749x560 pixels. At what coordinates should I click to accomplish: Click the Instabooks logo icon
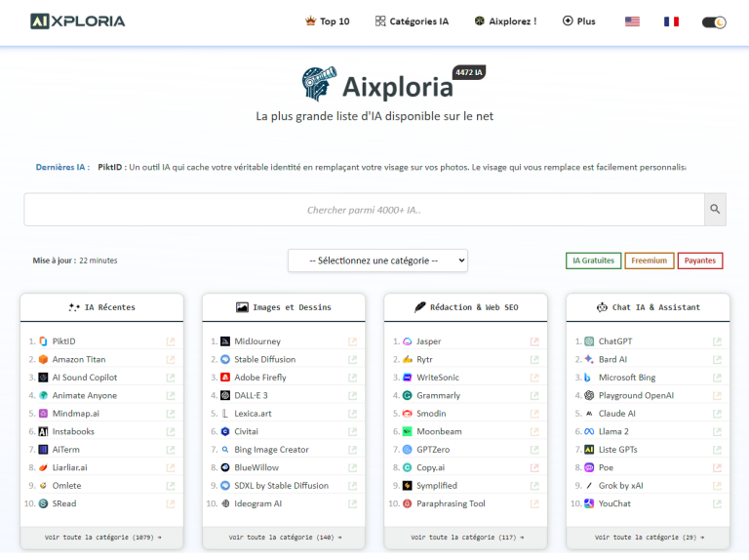pos(43,431)
